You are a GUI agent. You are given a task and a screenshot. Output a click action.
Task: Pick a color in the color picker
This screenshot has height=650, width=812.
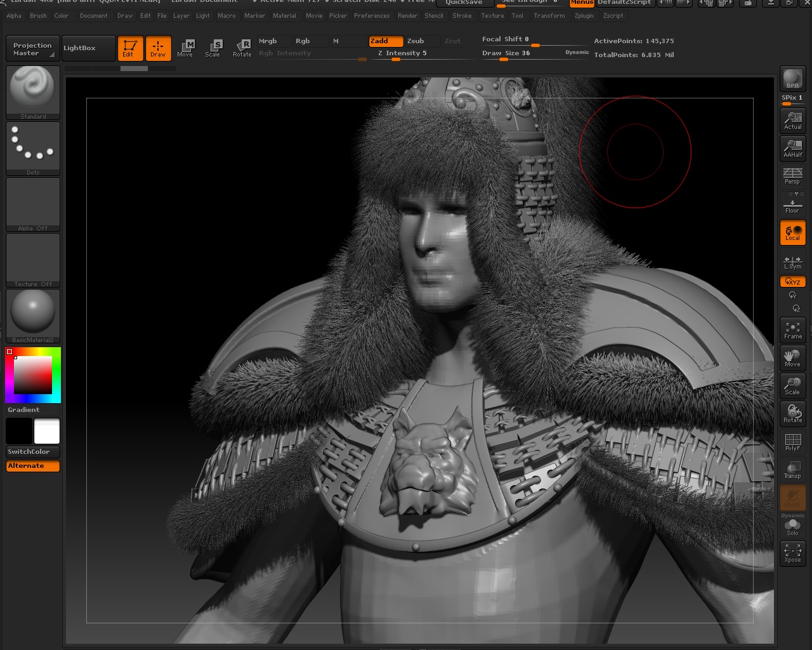point(33,375)
